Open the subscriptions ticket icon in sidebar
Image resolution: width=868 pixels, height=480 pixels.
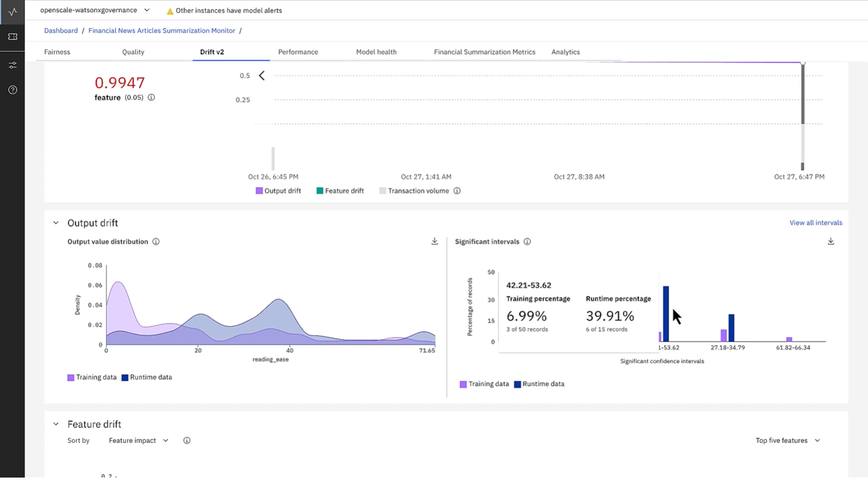(12, 37)
